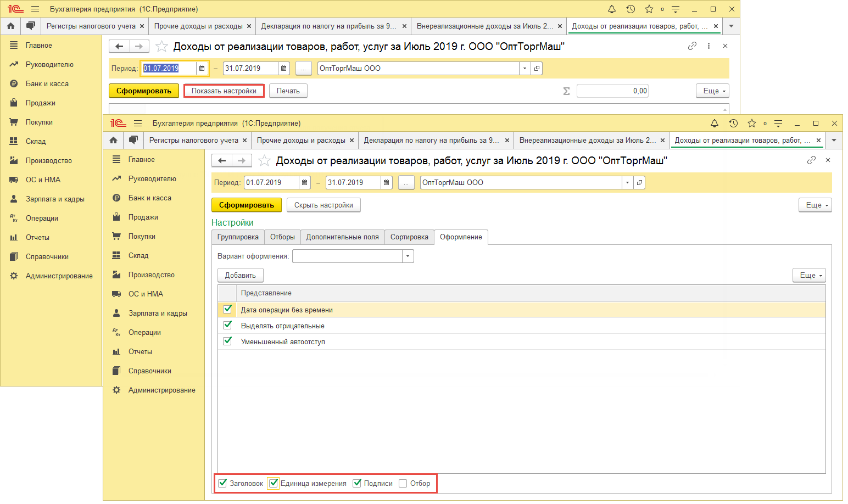Switch to Сортировка tab
Image resolution: width=848 pixels, height=504 pixels.
point(409,237)
